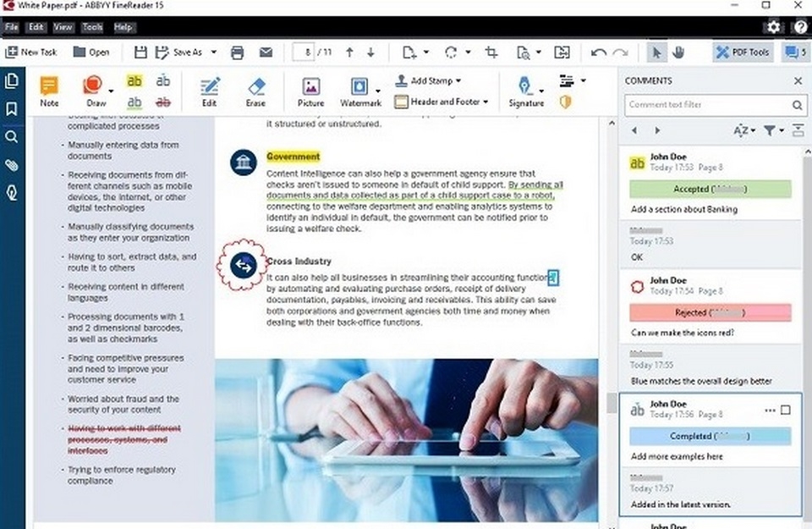This screenshot has width=812, height=529.
Task: Open Help question mark icon
Action: (801, 26)
